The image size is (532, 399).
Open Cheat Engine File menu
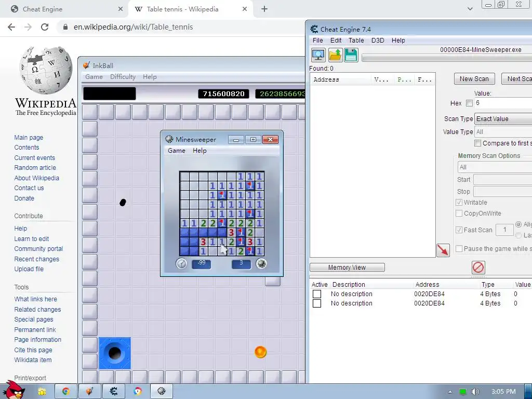(x=317, y=41)
